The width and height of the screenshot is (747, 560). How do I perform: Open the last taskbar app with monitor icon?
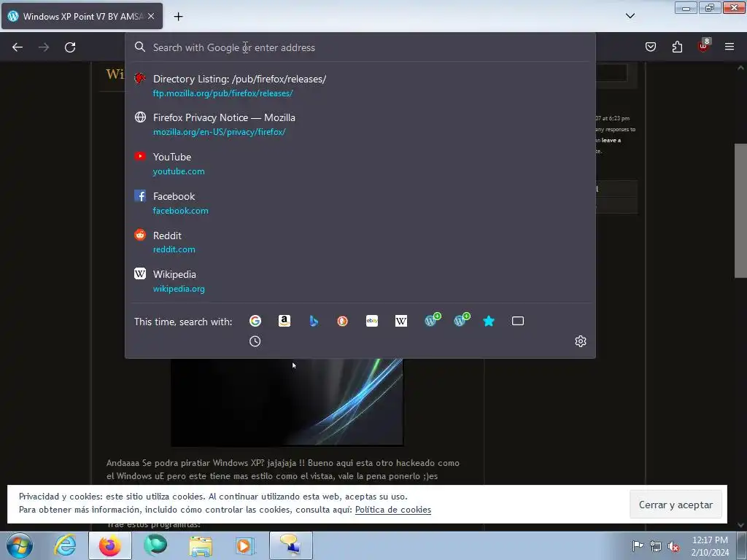(x=291, y=545)
